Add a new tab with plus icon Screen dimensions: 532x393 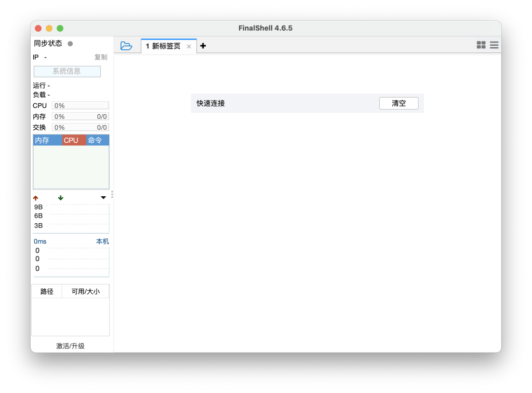[203, 46]
